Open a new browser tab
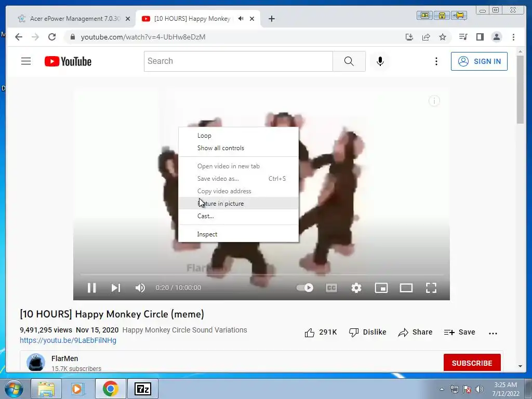Viewport: 532px width, 399px height. click(x=271, y=19)
